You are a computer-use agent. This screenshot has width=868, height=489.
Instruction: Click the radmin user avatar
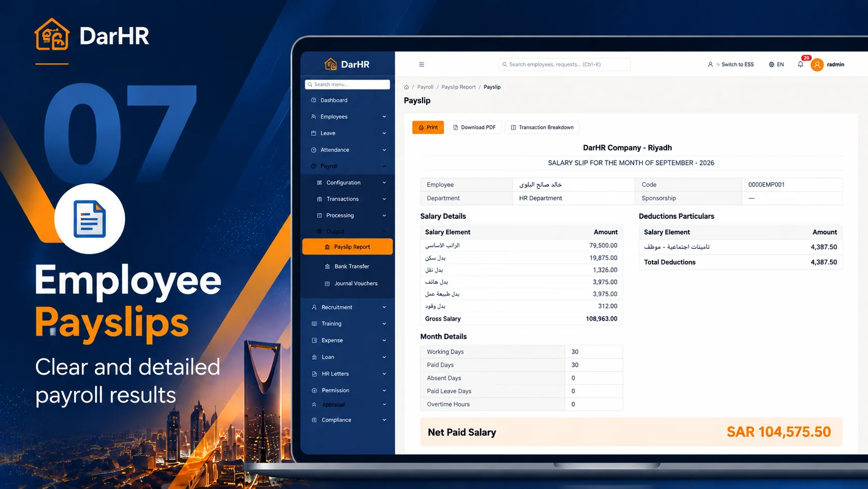point(817,64)
